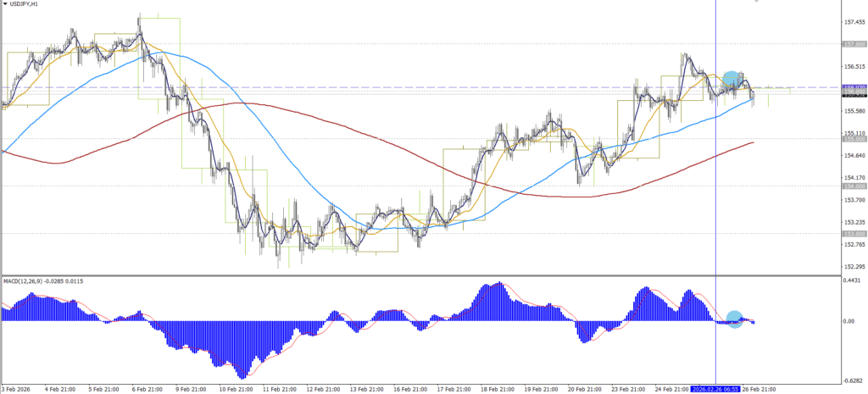868x394 pixels.
Task: Click the 153.000 price level tag
Action: [x=853, y=234]
